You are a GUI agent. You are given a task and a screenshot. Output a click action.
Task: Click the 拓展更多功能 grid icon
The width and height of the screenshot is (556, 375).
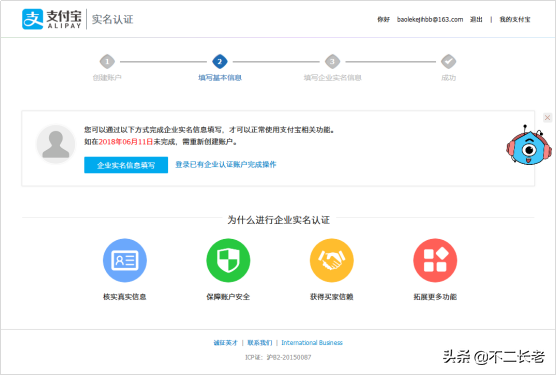coord(435,260)
